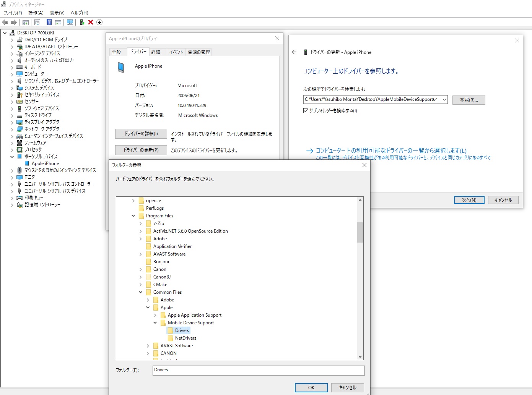
Task: Click the show/hide action pane toolbar icon
Action: 58,22
